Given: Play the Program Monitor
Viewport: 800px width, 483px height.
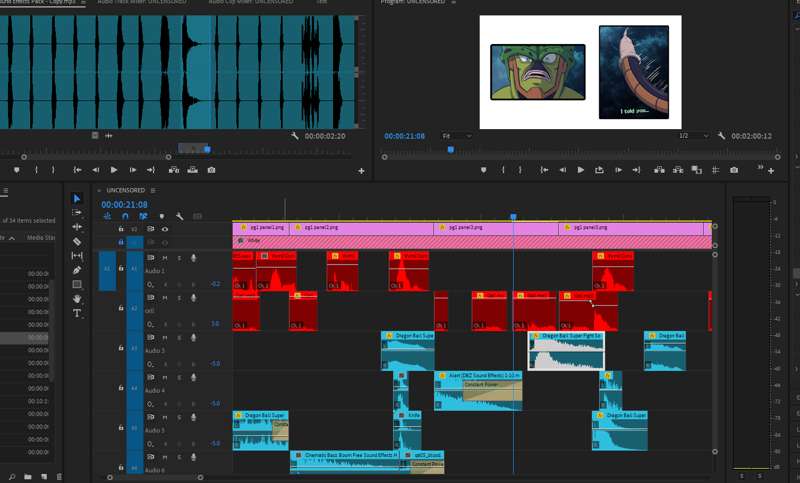Looking at the screenshot, I should tap(581, 170).
